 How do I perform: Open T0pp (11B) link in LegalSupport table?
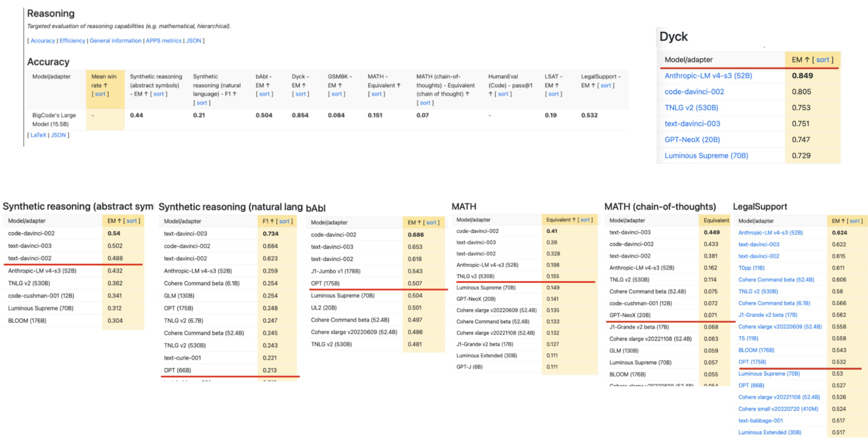pyautogui.click(x=751, y=268)
